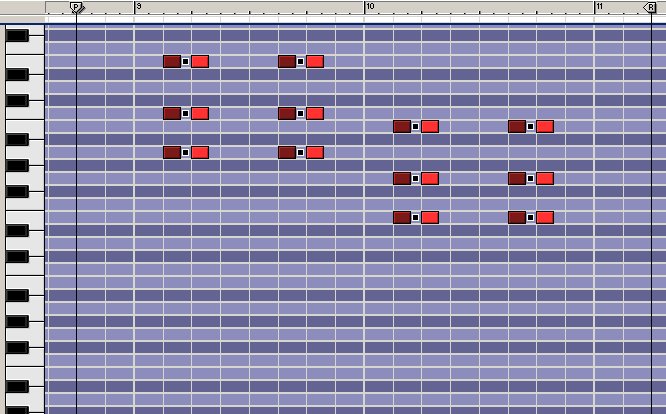Select highest note of last bar 10 chord

coord(517,126)
